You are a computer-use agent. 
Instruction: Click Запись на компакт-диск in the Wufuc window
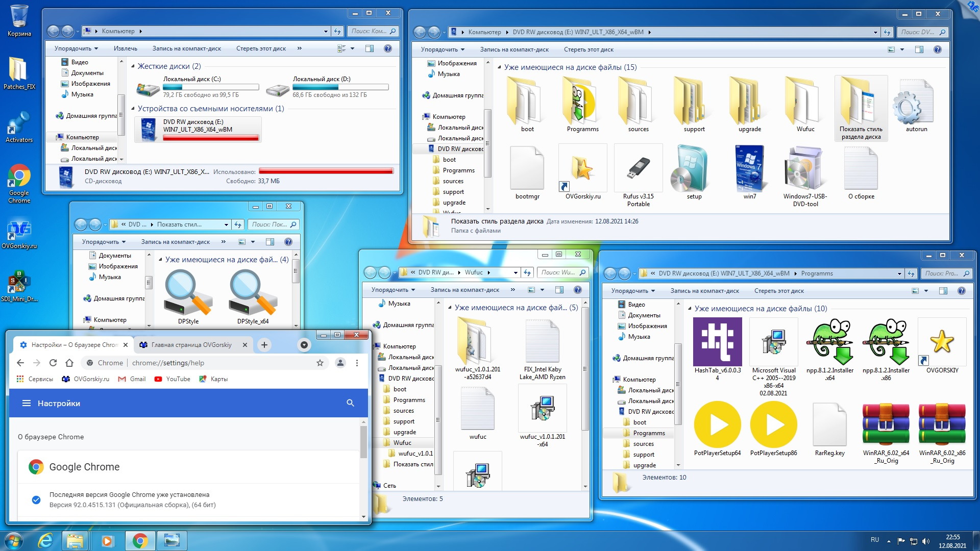464,290
